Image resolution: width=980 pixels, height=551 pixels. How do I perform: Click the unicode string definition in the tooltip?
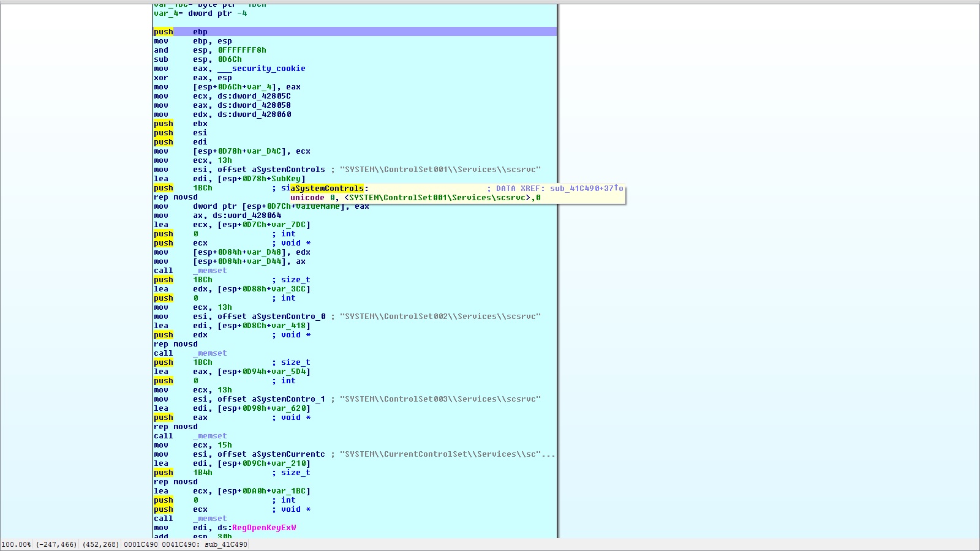(415, 198)
